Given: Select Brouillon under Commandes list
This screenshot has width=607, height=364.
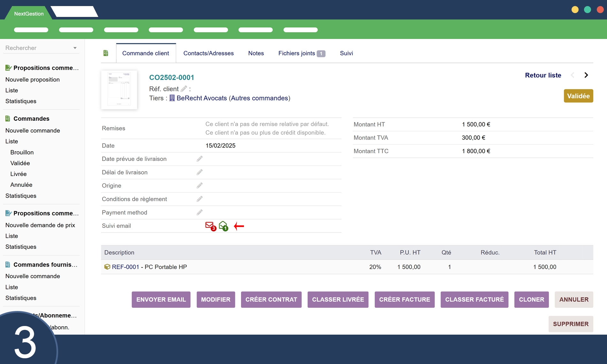Looking at the screenshot, I should point(22,152).
